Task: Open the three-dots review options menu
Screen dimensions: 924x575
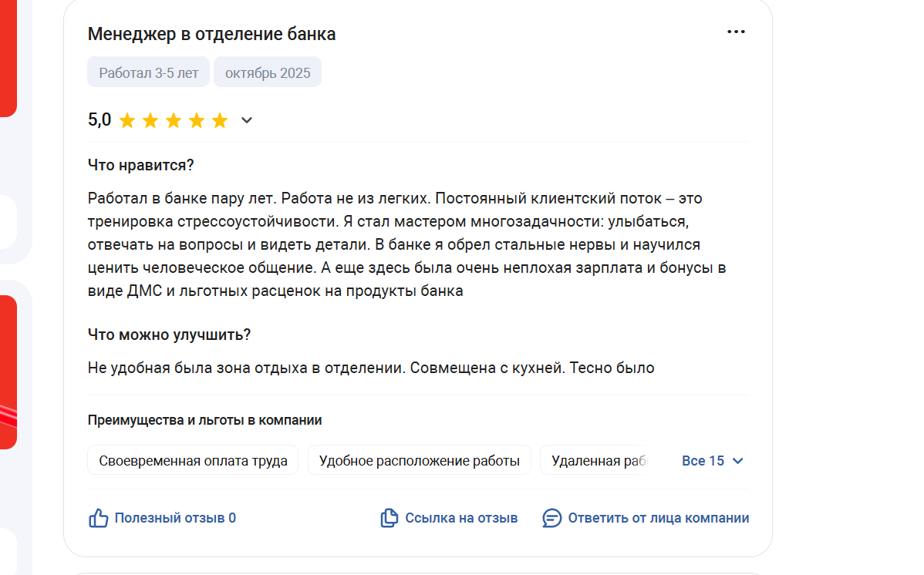Action: point(736,32)
